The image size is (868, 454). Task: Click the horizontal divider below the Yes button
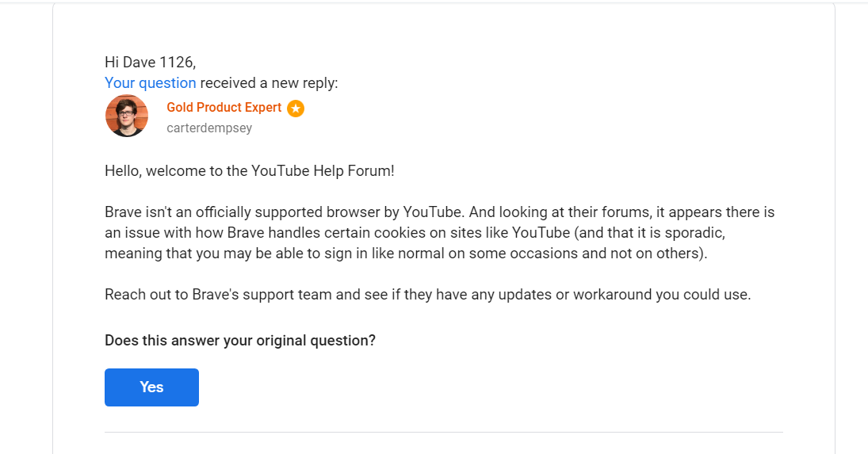(443, 433)
